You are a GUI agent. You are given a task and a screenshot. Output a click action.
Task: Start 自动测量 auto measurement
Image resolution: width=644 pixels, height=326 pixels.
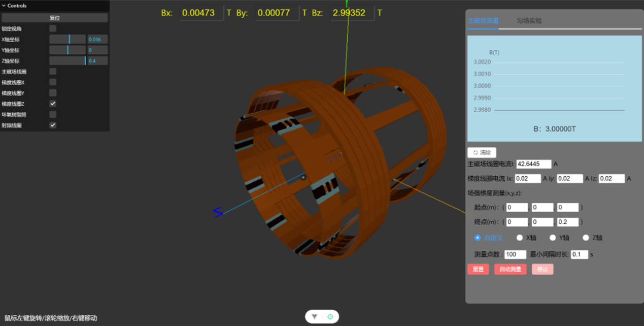[510, 269]
